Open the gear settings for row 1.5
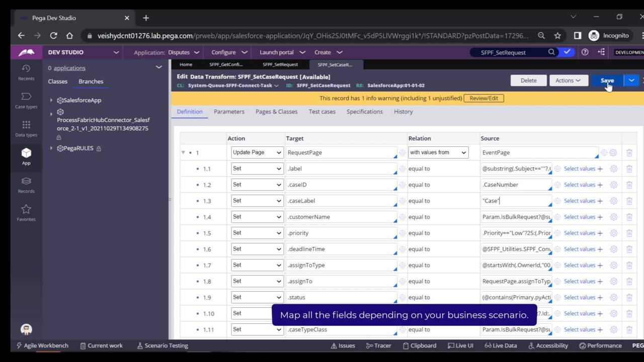The height and width of the screenshot is (362, 644). pyautogui.click(x=613, y=233)
